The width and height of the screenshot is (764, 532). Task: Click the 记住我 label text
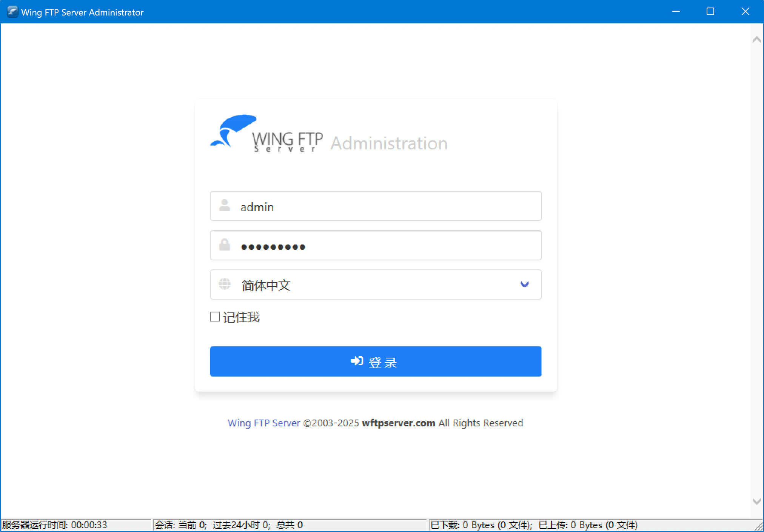[x=241, y=317]
